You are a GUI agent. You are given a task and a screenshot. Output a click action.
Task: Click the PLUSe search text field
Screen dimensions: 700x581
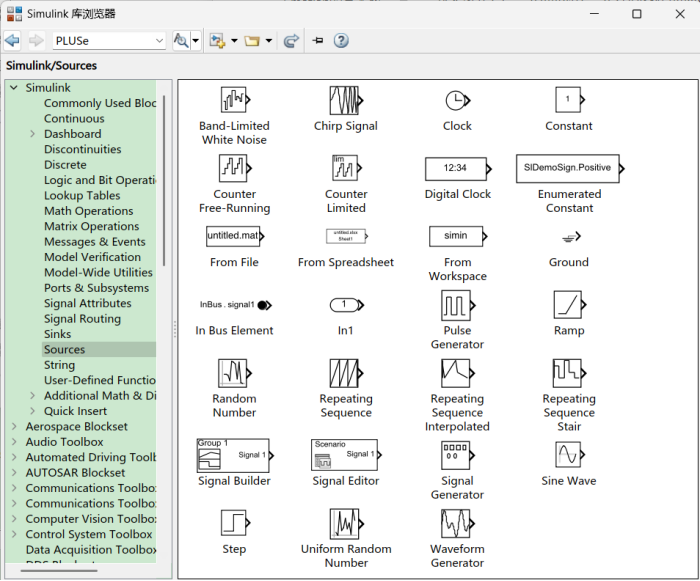pyautogui.click(x=104, y=41)
